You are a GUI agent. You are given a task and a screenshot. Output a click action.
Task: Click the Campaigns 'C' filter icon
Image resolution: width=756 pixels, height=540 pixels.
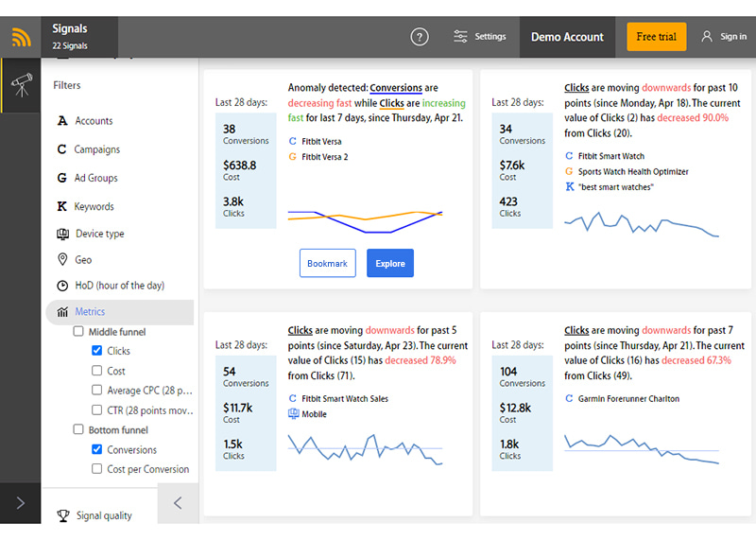61,149
